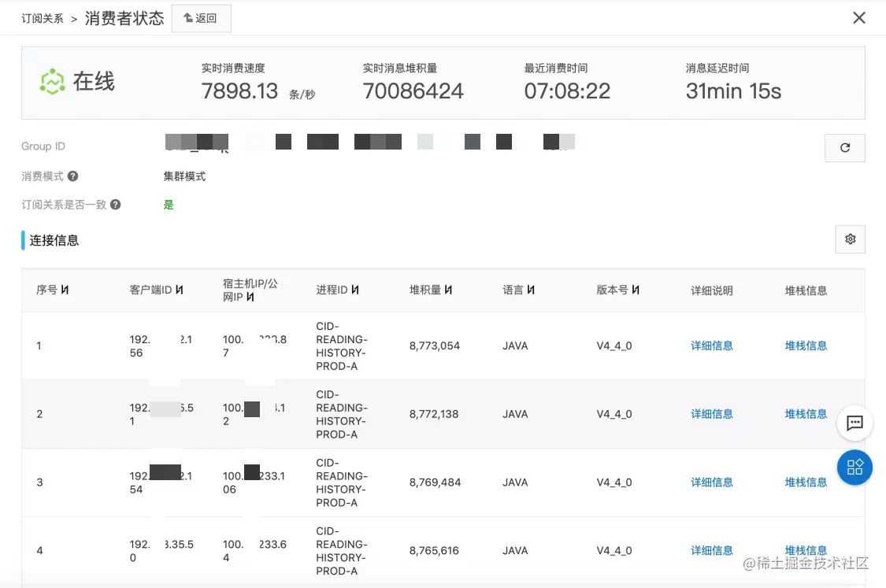Click the Group ID label
This screenshot has height=588, width=886.
(43, 146)
